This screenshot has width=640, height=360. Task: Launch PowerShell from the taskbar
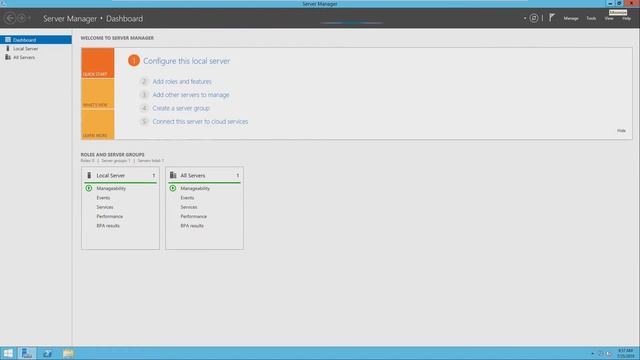[x=47, y=353]
